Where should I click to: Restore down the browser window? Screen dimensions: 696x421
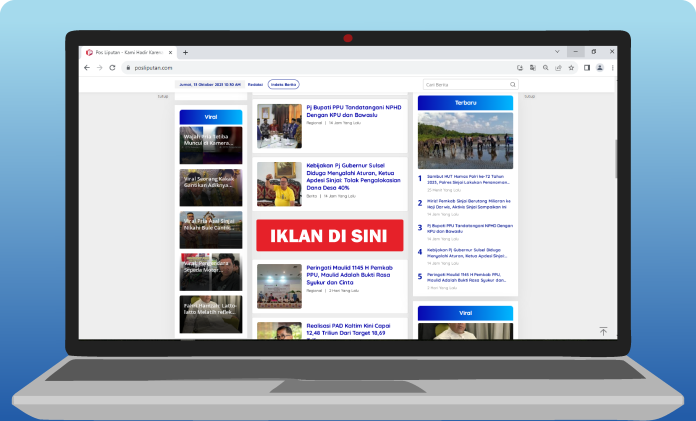tap(594, 52)
